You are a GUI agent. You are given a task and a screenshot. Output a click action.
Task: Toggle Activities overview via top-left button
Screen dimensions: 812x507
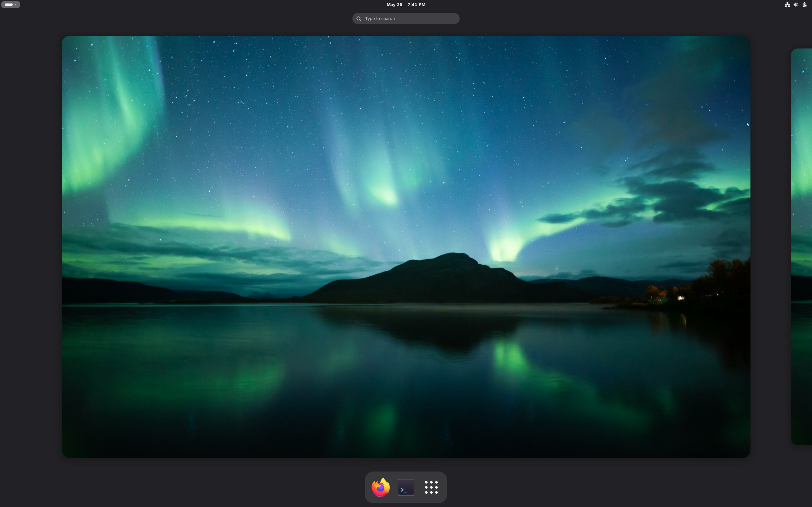[x=11, y=5]
